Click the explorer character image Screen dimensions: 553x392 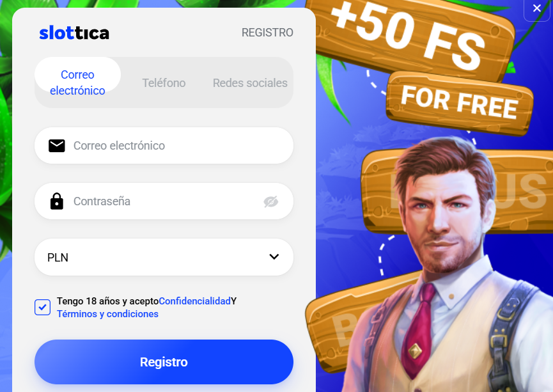pos(448,265)
